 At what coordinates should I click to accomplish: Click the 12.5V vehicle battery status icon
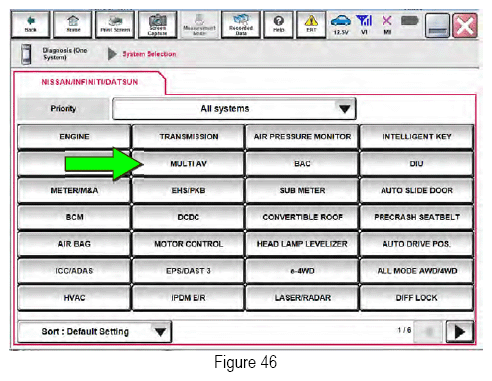tap(341, 24)
